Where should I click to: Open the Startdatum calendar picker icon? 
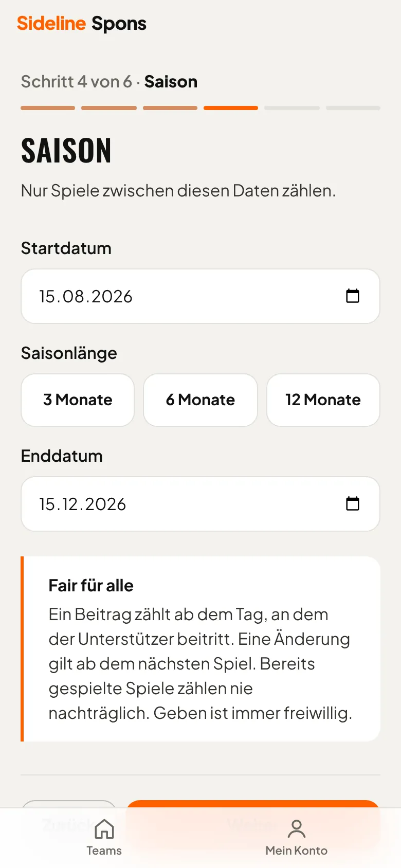coord(353,296)
